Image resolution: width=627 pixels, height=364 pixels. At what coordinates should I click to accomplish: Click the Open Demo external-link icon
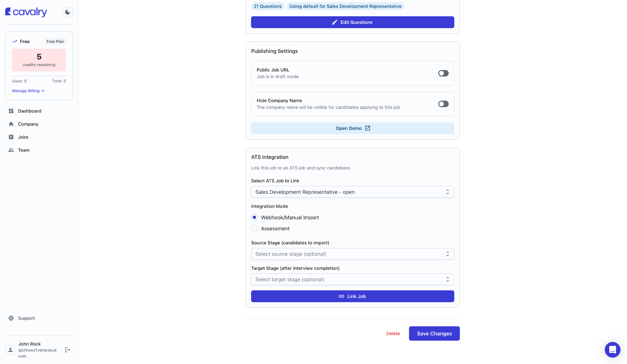tap(367, 128)
